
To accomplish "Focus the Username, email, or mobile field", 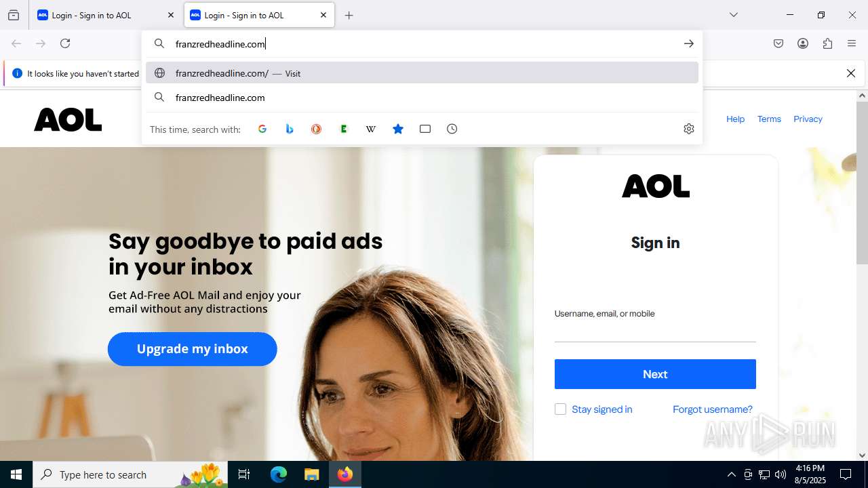I will (655, 331).
